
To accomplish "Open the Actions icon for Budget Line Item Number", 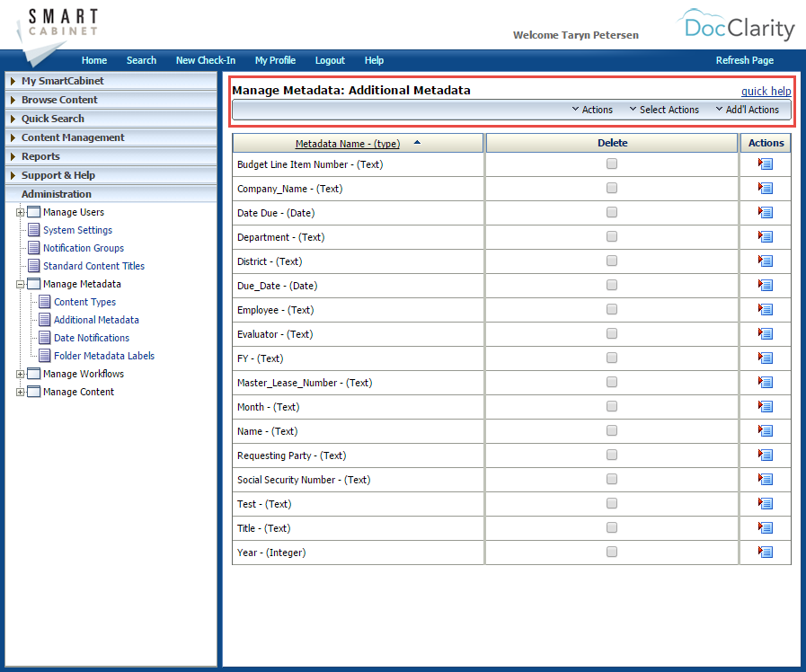I will 765,164.
